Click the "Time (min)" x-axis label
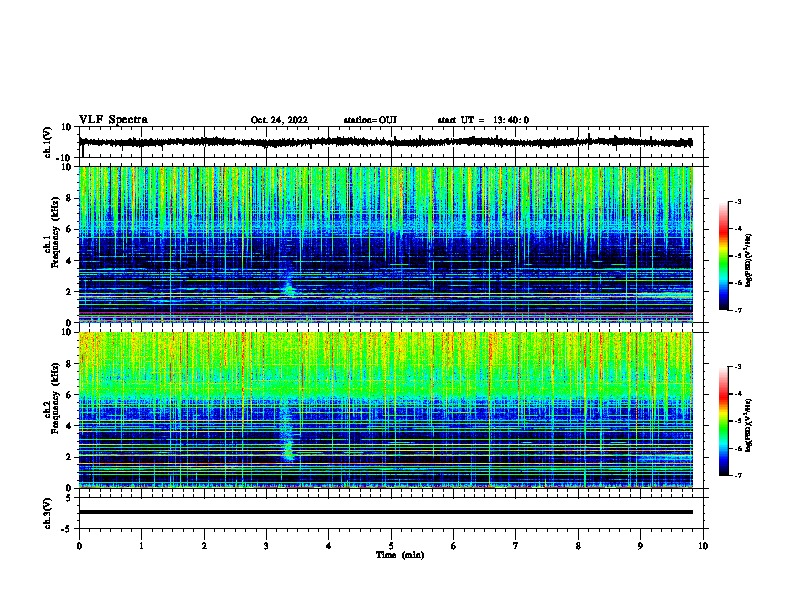This screenshot has height=612, width=792. pyautogui.click(x=400, y=555)
